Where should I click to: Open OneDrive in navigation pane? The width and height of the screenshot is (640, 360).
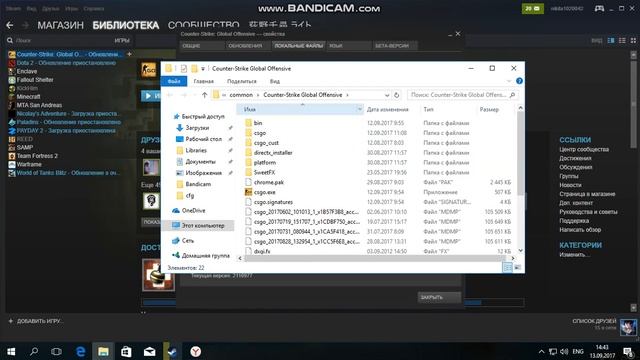[193, 211]
